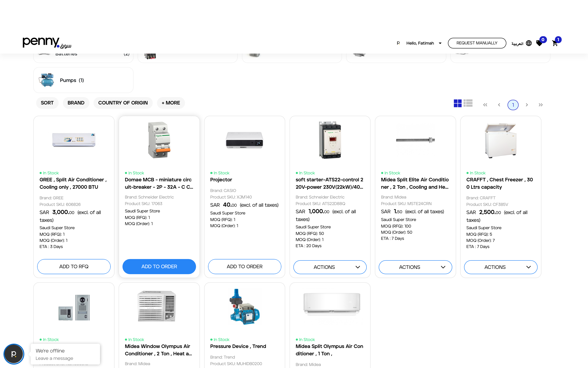Open Domae MCB miniature circuit-breaker title
The height and width of the screenshot is (368, 588).
tap(159, 183)
